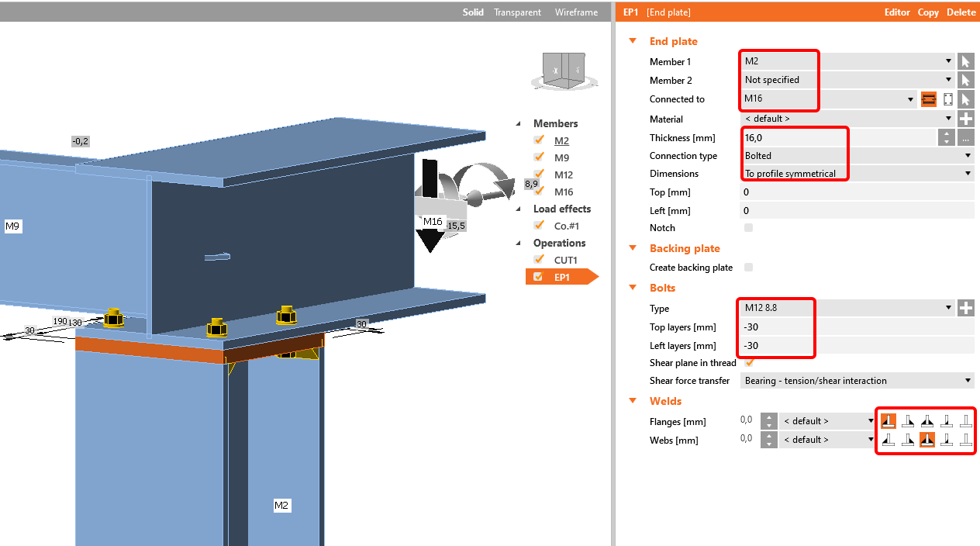980x546 pixels.
Task: Select the last weld type icon for Flanges
Action: (965, 421)
